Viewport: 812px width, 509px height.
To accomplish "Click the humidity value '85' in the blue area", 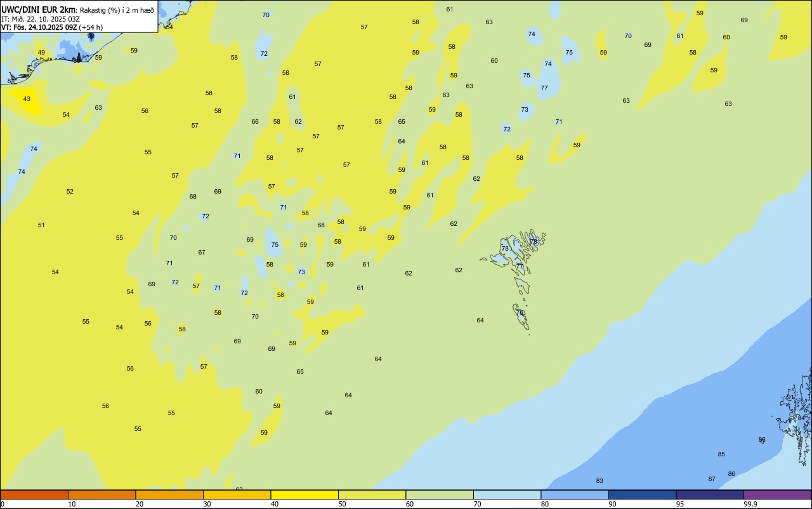I will coord(721,454).
